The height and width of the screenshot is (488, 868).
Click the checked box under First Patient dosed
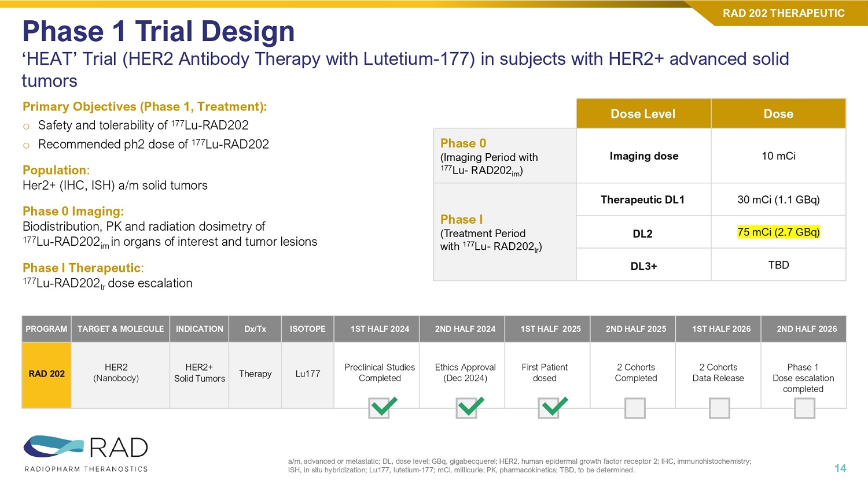click(550, 408)
